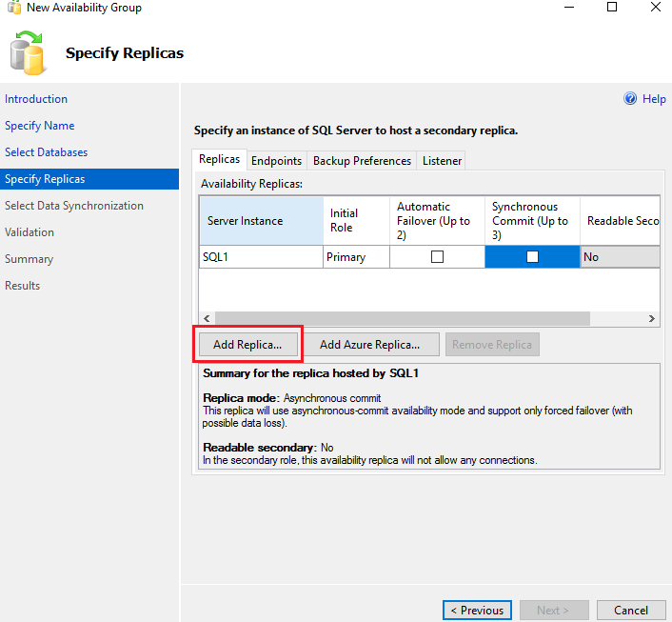Open Readable Secondary dropdown showing No
Viewport: 672px width, 622px height.
pyautogui.click(x=619, y=256)
